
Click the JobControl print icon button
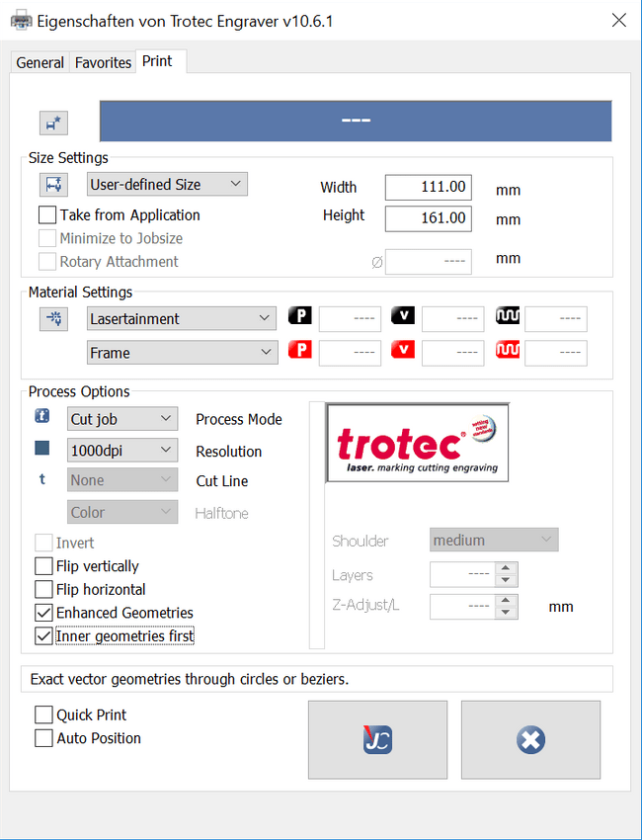[377, 740]
